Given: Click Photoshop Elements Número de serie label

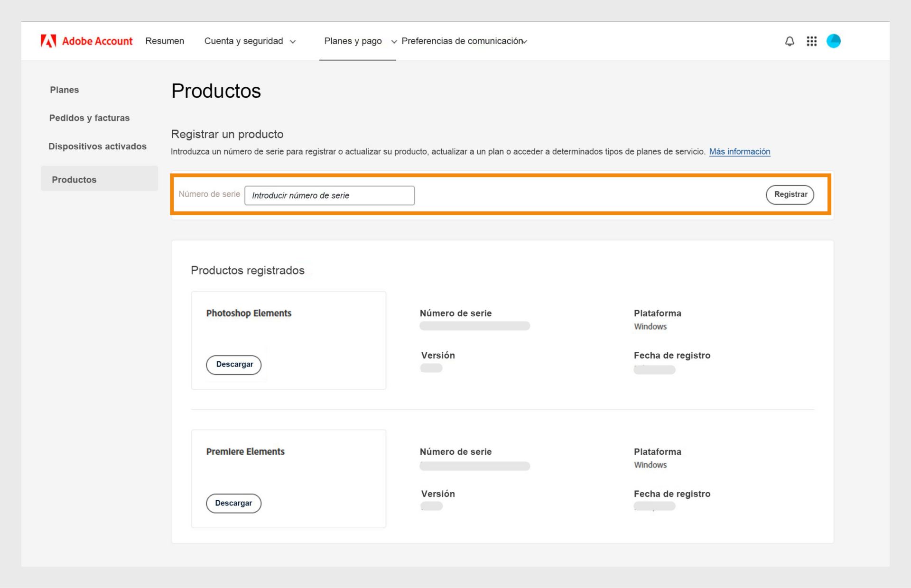Looking at the screenshot, I should tap(455, 313).
